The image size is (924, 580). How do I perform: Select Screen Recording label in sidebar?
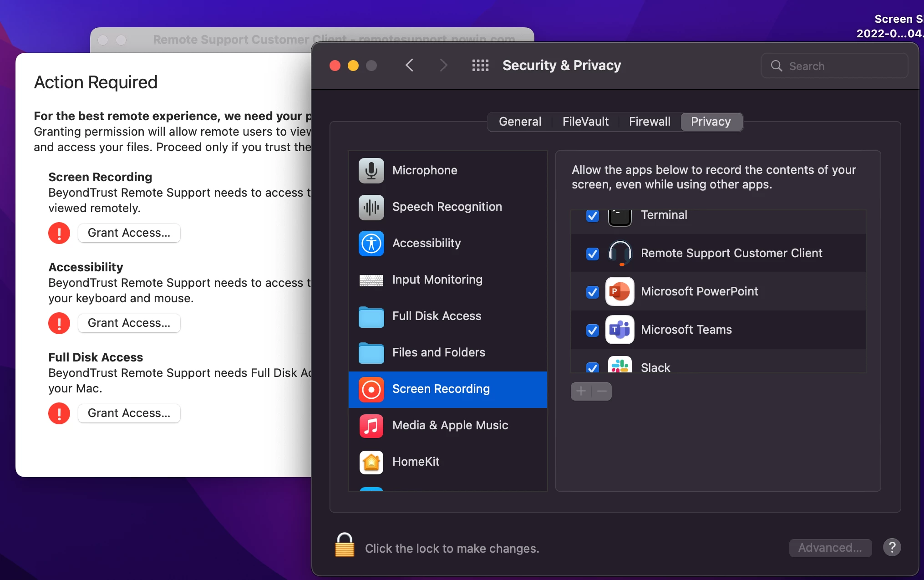click(x=441, y=389)
